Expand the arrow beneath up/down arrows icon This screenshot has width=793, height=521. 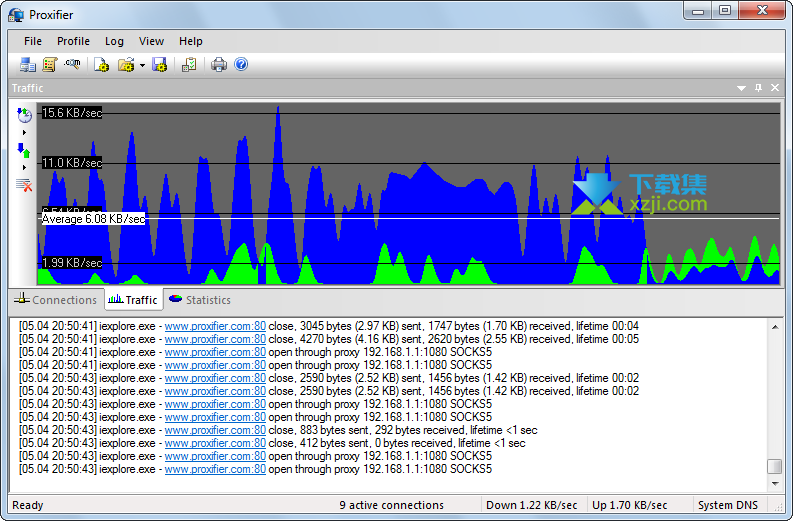[24, 167]
